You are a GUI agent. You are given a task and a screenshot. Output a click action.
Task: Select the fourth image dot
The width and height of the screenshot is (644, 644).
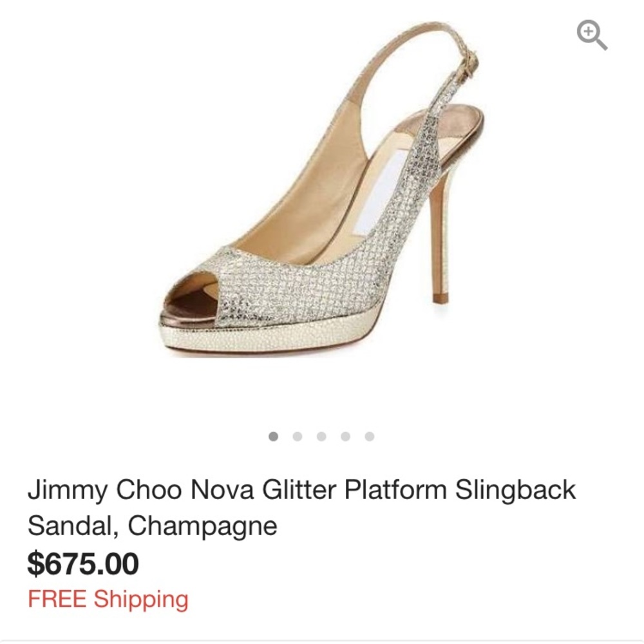345,435
